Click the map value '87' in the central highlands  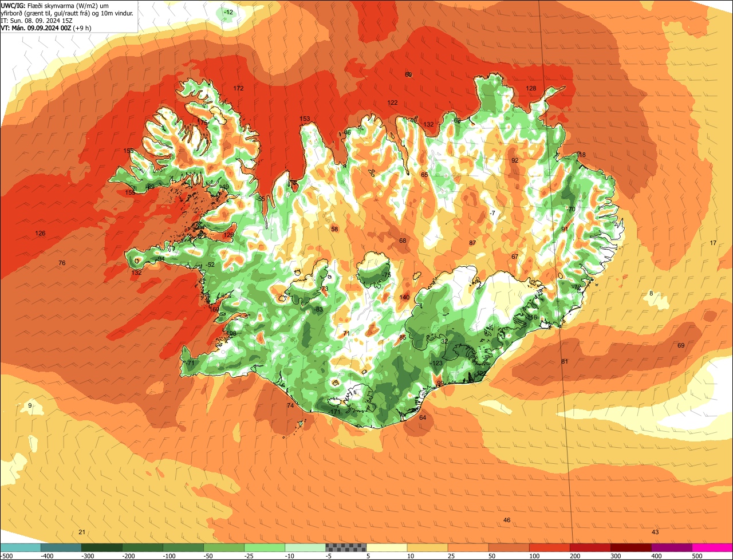click(472, 243)
